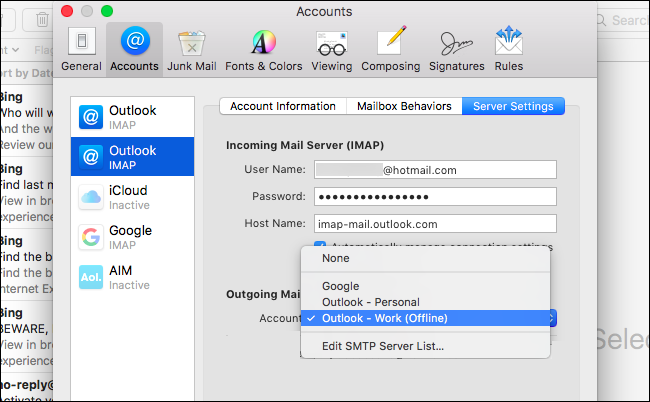Switch to Mailbox Behaviors tab
The height and width of the screenshot is (402, 650).
(x=404, y=106)
